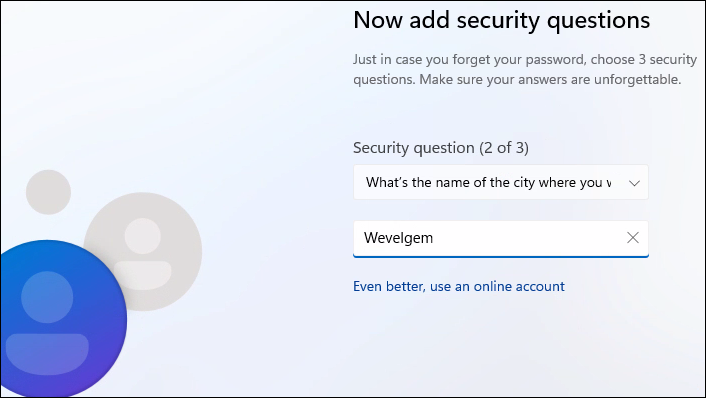Screen dimensions: 706x398
Task: Click the empty area of the answer field
Action: [529, 238]
